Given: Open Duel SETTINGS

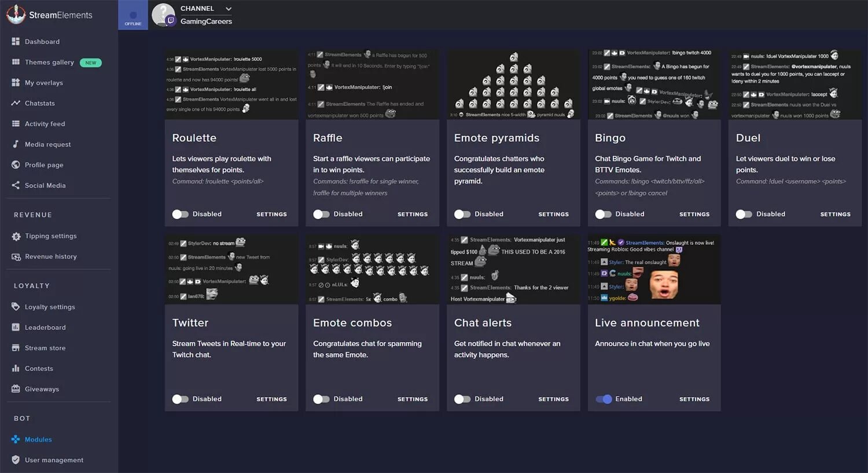Looking at the screenshot, I should click(x=836, y=214).
